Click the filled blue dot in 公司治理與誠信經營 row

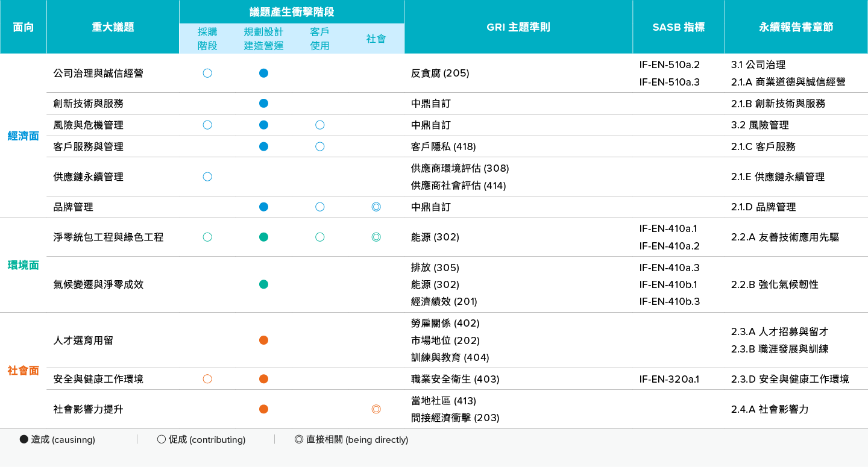point(263,73)
